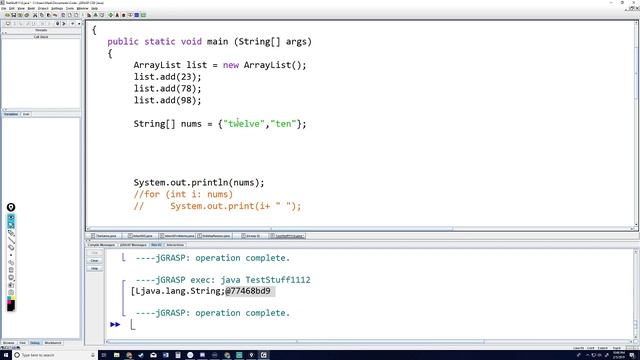The height and width of the screenshot is (360, 640).
Task: Open the Interactions tab
Action: pos(175,245)
